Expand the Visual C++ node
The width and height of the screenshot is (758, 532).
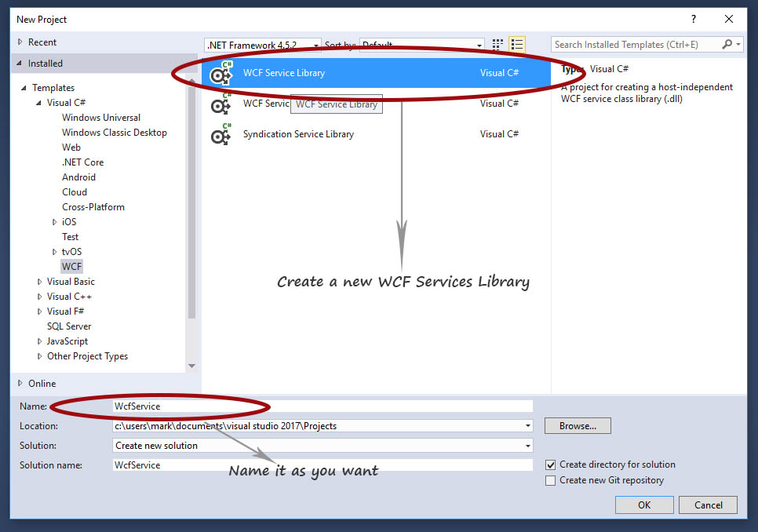39,297
